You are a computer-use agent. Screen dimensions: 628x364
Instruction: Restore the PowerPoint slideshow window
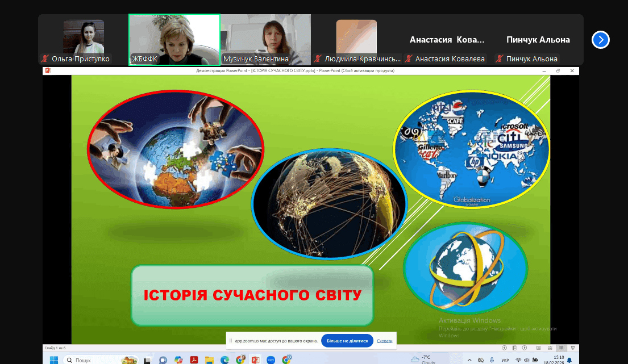(x=558, y=70)
